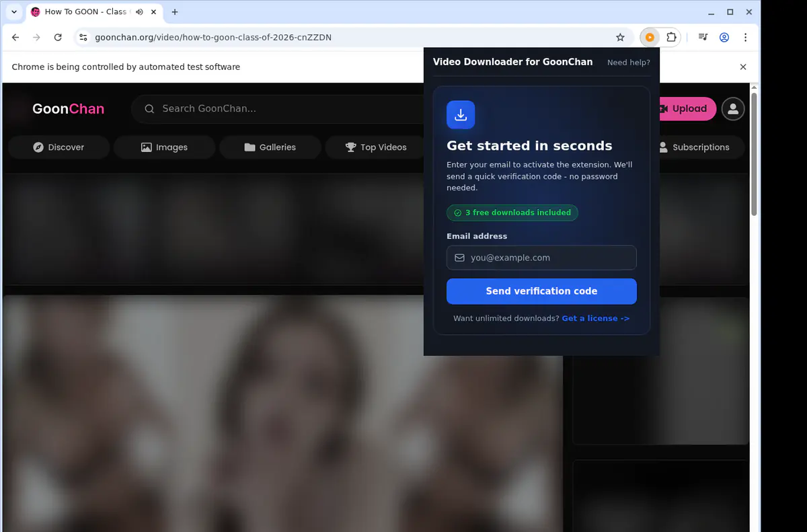
Task: Dismiss the automated test software notice
Action: tap(743, 67)
